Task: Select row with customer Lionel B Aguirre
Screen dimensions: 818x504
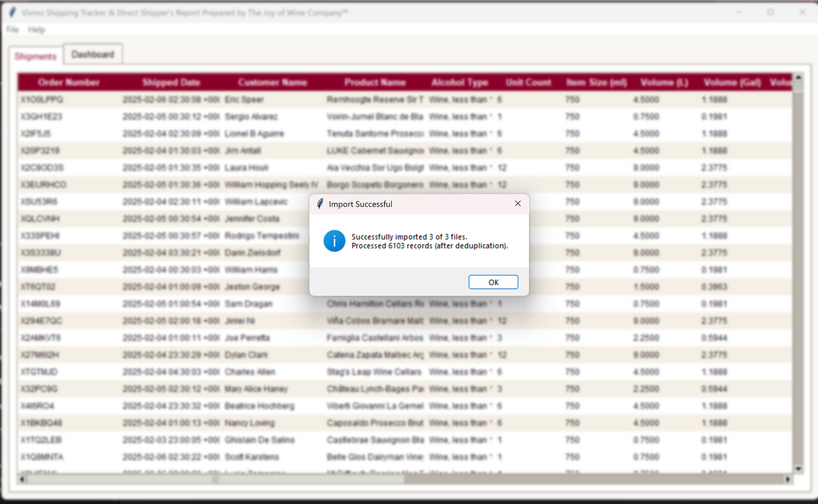Action: point(405,134)
